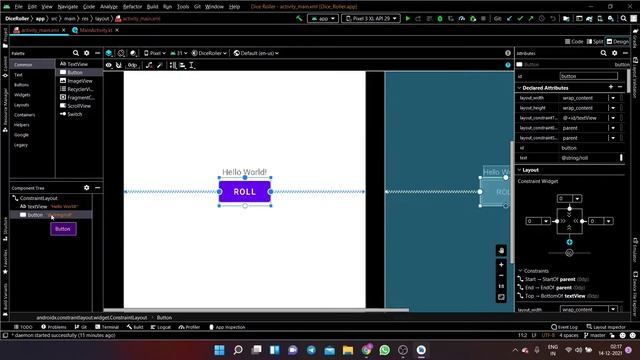The height and width of the screenshot is (360, 640).
Task: Collapse the Constraints list
Action: pos(520,271)
